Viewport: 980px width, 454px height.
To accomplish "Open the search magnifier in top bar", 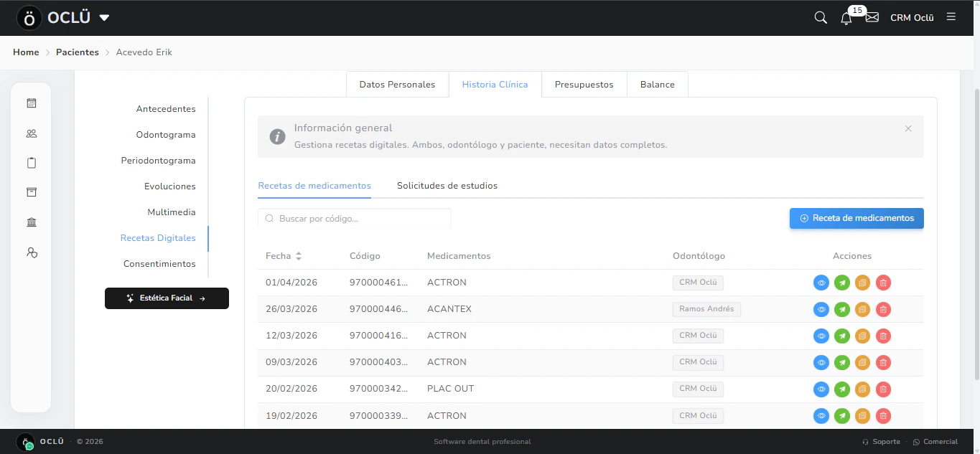I will (821, 17).
